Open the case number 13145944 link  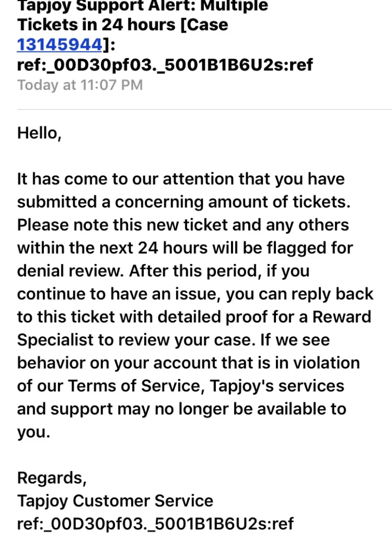(x=59, y=44)
